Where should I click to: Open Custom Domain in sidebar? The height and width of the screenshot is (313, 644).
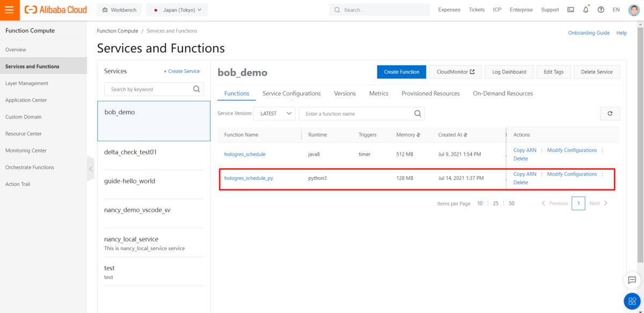pyautogui.click(x=23, y=117)
